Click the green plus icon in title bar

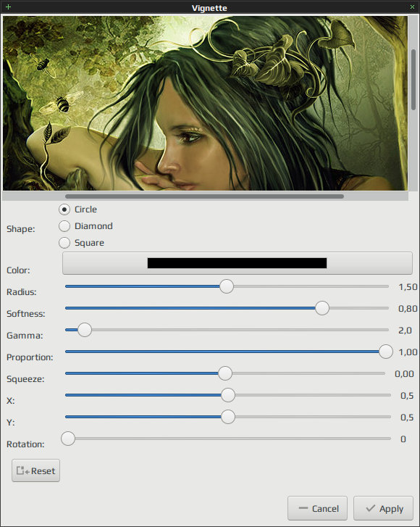pos(9,7)
